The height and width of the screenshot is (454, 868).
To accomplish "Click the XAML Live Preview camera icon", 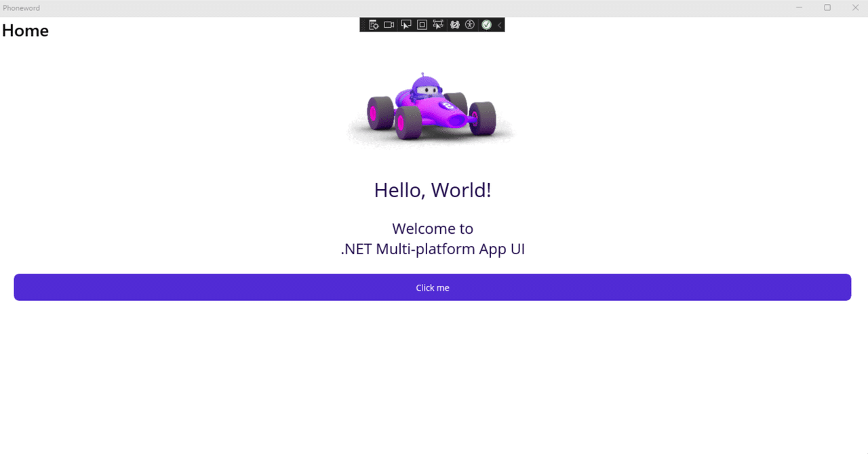I will (x=389, y=24).
